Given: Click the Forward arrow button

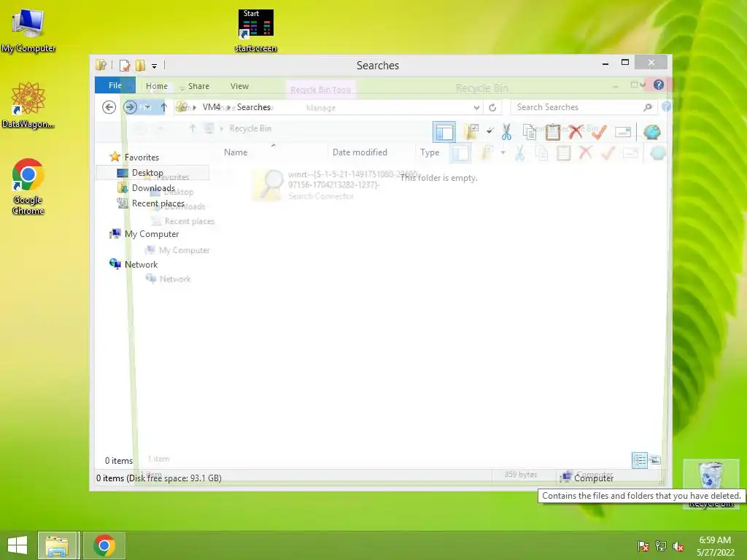Looking at the screenshot, I should [130, 107].
